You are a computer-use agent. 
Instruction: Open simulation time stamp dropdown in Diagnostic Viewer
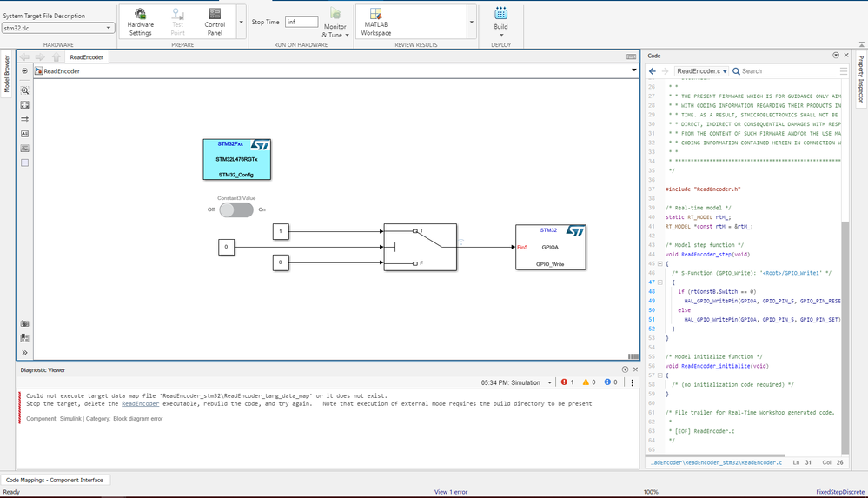coord(550,382)
